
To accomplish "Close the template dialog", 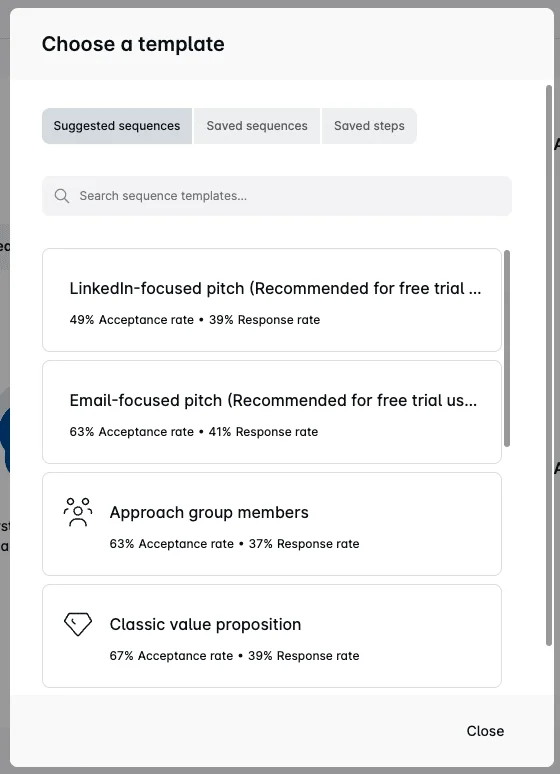I will click(485, 731).
